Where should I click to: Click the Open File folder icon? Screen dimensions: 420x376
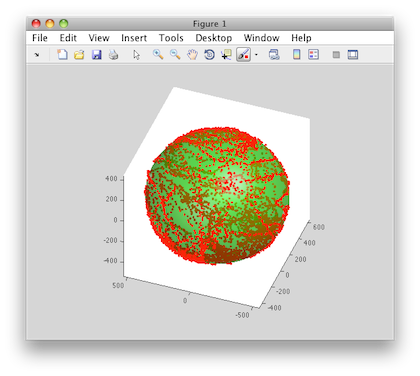point(79,54)
